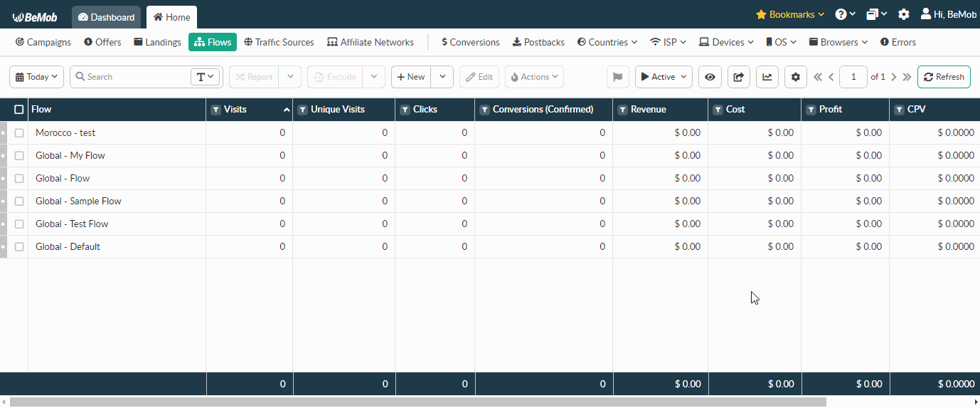This screenshot has height=408, width=980.
Task: Switch to the Home tab
Action: point(171,17)
